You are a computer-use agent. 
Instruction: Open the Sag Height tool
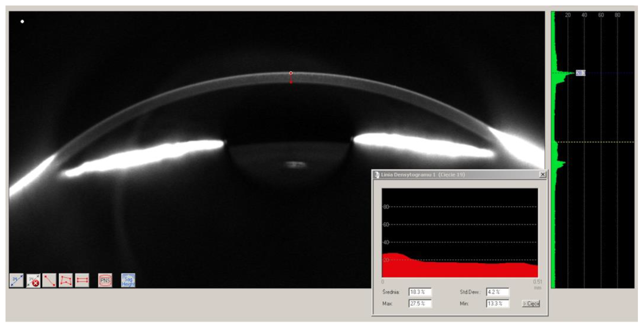128,280
